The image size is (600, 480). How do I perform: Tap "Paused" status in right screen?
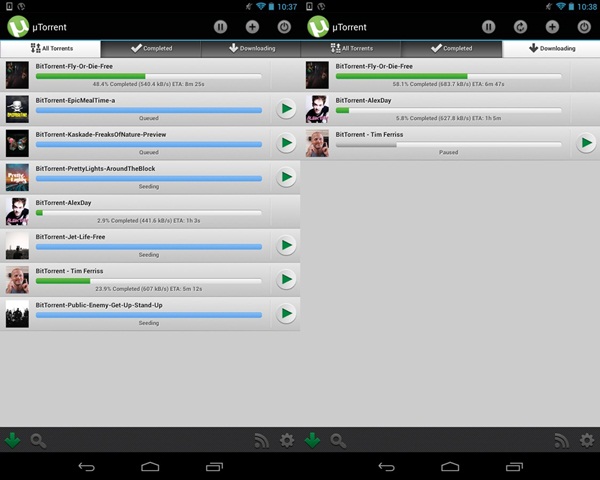coord(448,152)
